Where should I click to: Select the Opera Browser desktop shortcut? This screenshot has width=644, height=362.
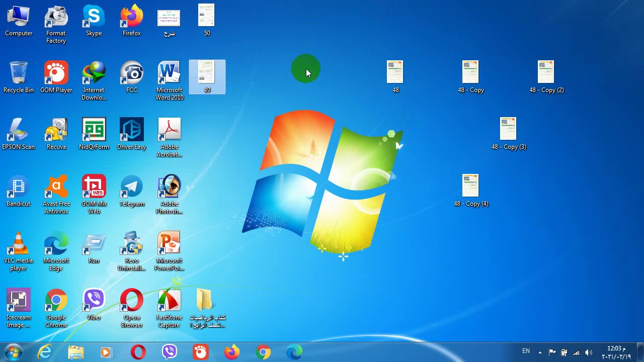pyautogui.click(x=131, y=308)
